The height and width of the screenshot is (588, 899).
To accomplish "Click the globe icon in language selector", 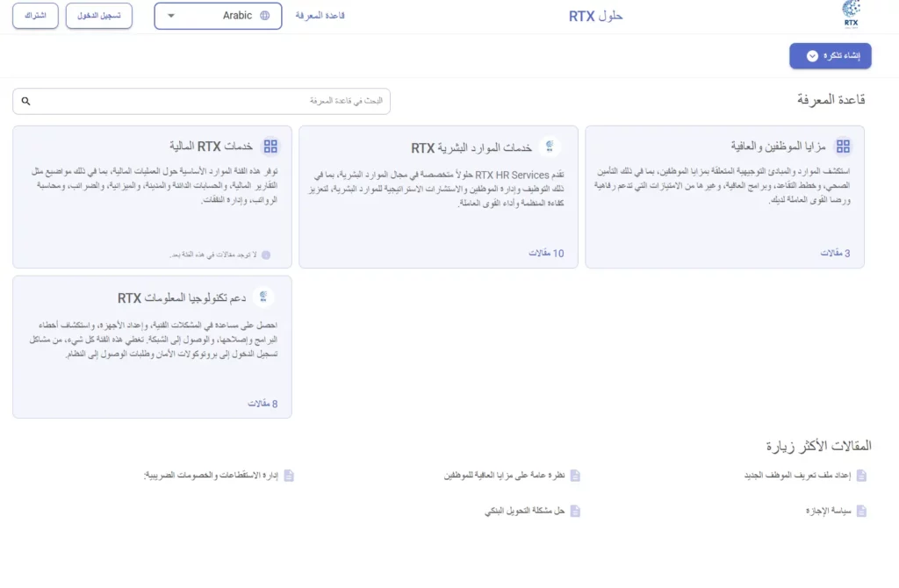I will pos(265,16).
